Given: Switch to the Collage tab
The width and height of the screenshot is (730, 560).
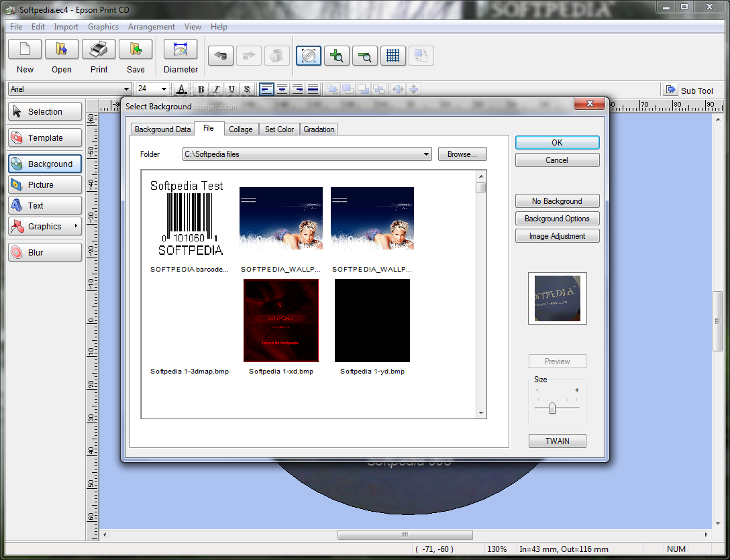Looking at the screenshot, I should (240, 129).
